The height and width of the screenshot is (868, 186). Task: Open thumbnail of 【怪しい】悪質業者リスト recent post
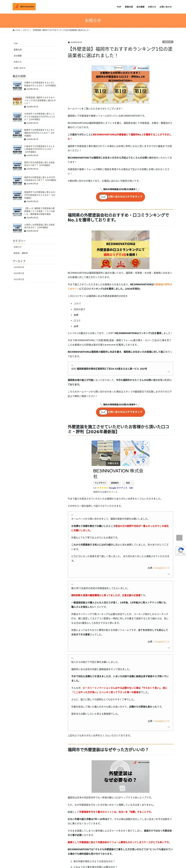pos(17,212)
